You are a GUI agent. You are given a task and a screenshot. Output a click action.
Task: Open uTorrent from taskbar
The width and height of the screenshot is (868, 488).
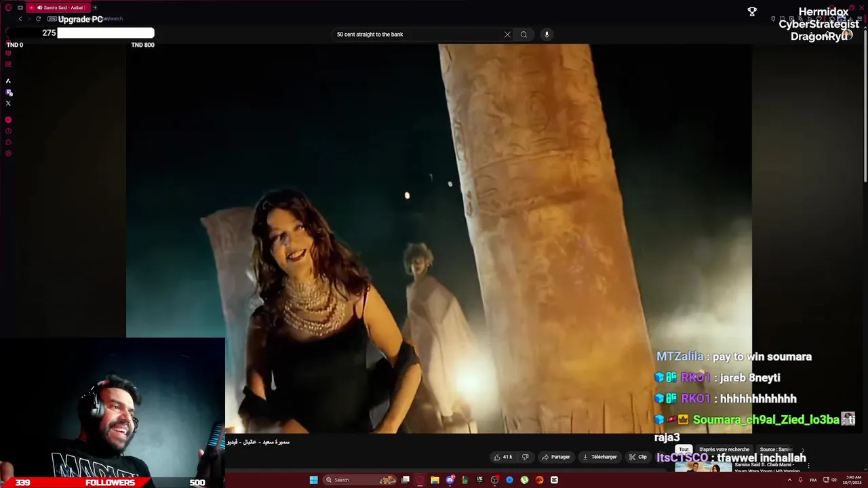(x=524, y=480)
